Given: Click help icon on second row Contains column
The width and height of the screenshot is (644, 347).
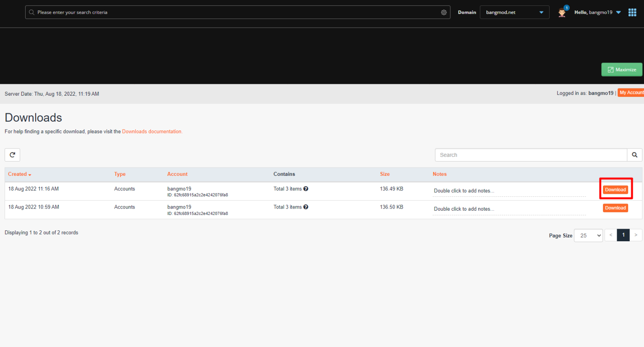Looking at the screenshot, I should (x=306, y=207).
